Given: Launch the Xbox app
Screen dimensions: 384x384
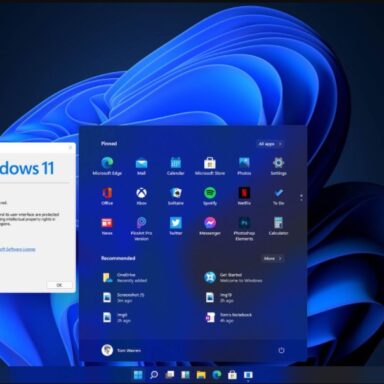Looking at the screenshot, I should [x=141, y=196].
